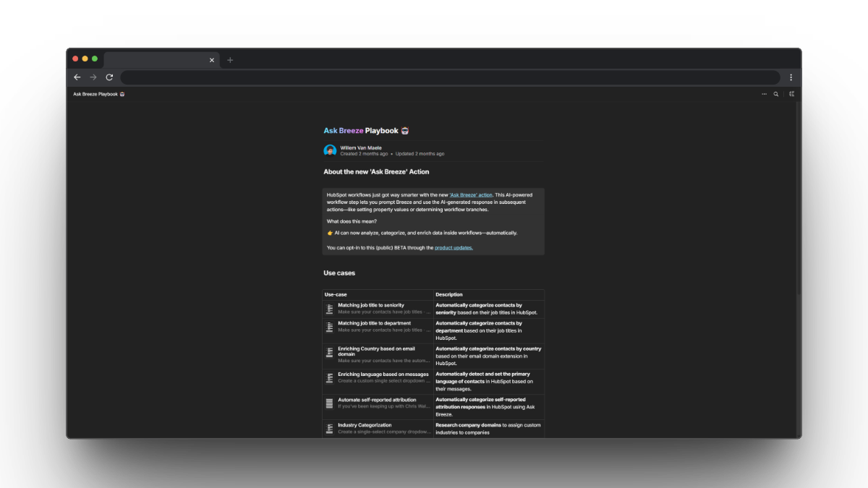Click description cell mentioning seniority

pyautogui.click(x=488, y=309)
